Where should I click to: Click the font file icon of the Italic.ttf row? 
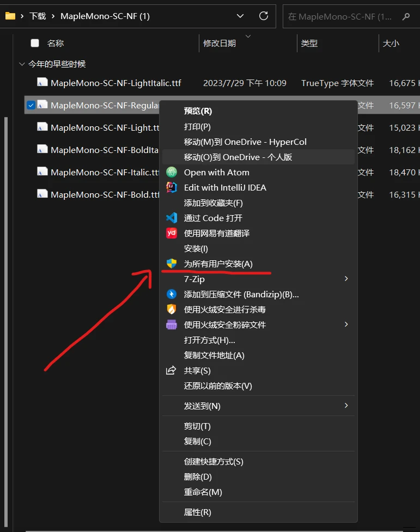(42, 172)
